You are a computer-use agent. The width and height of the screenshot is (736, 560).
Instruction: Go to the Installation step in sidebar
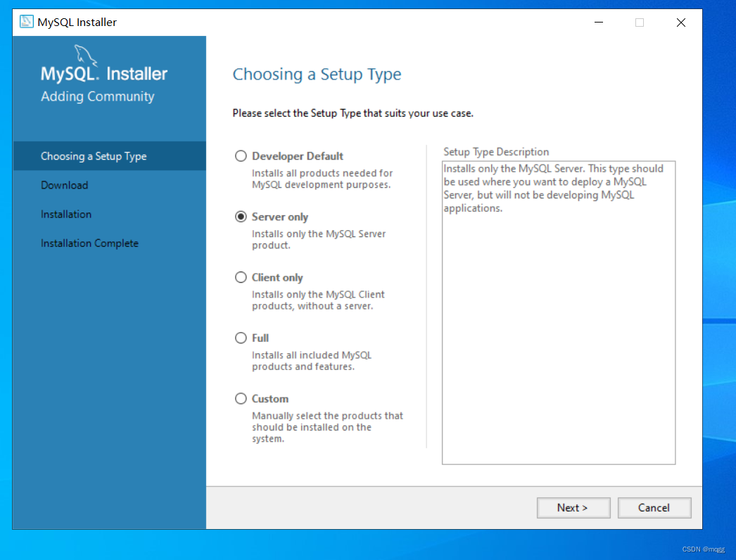click(66, 214)
